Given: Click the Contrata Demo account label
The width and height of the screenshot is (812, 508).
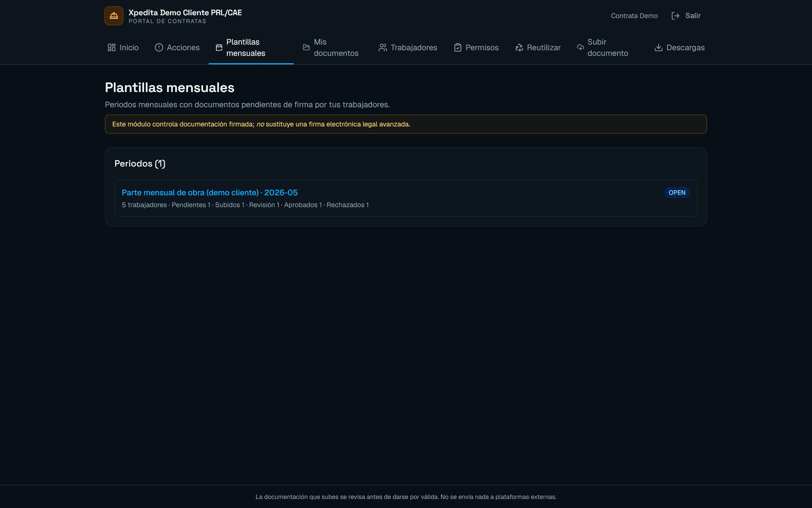Looking at the screenshot, I should point(634,16).
